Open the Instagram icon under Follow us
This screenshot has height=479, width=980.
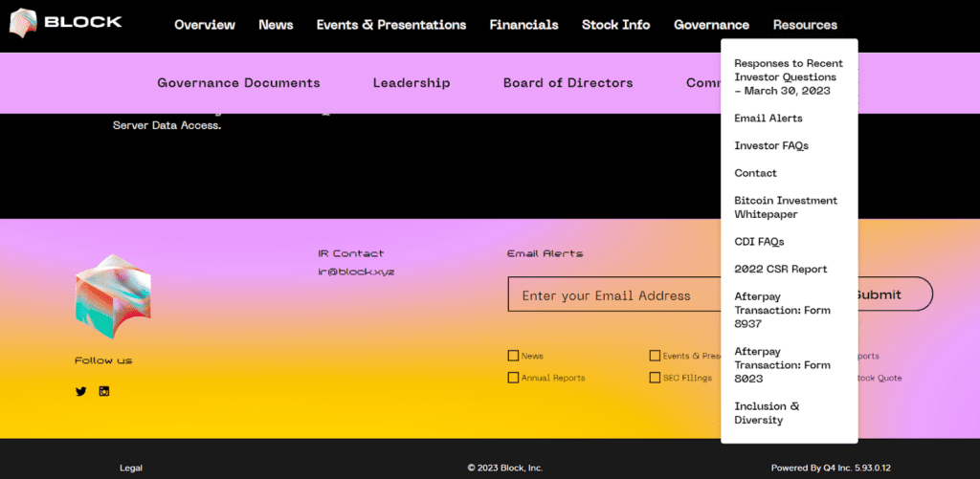pos(104,391)
